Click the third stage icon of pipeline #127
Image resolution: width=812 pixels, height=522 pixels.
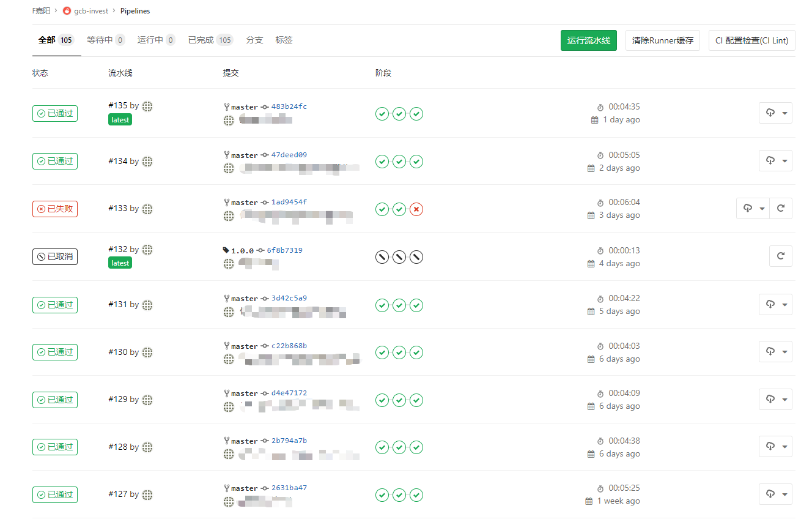pyautogui.click(x=416, y=494)
